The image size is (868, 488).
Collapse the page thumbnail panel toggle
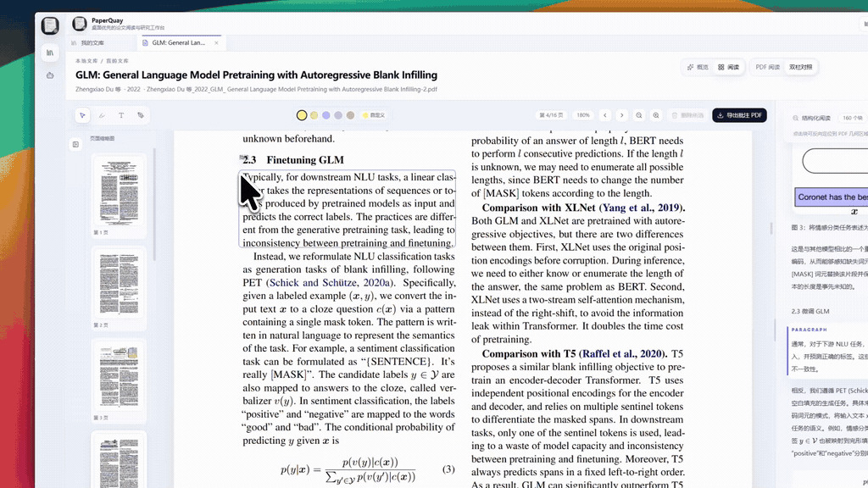(x=75, y=144)
